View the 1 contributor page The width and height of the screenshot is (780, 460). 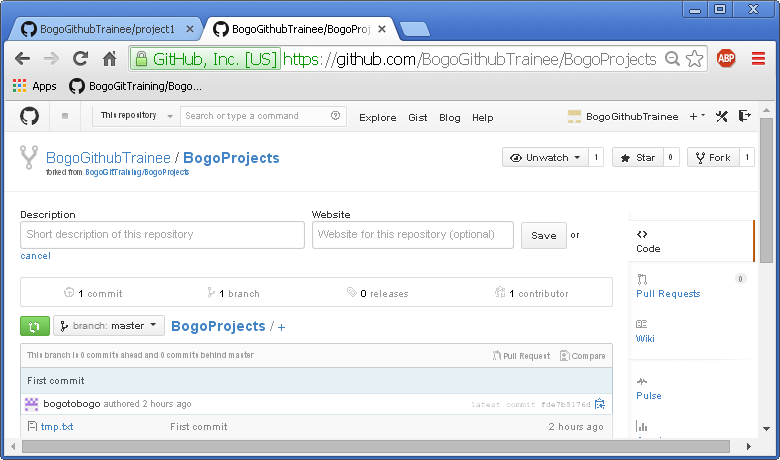(531, 293)
